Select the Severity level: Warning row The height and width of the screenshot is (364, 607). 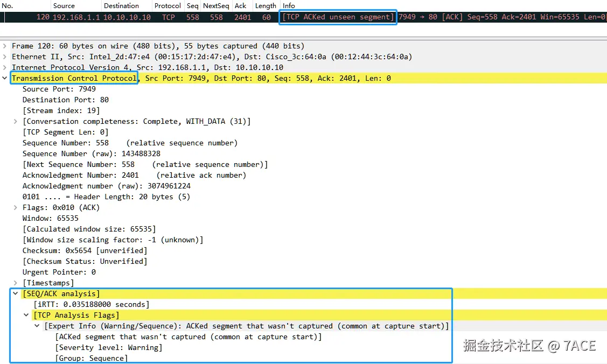point(109,348)
